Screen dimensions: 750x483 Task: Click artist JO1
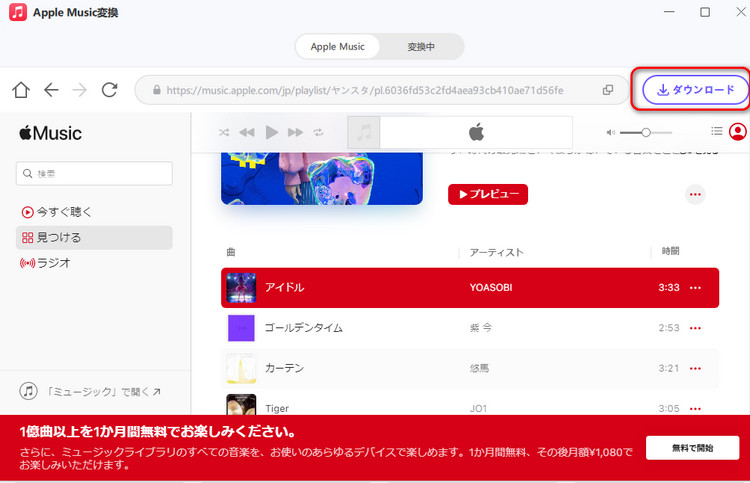coord(478,408)
